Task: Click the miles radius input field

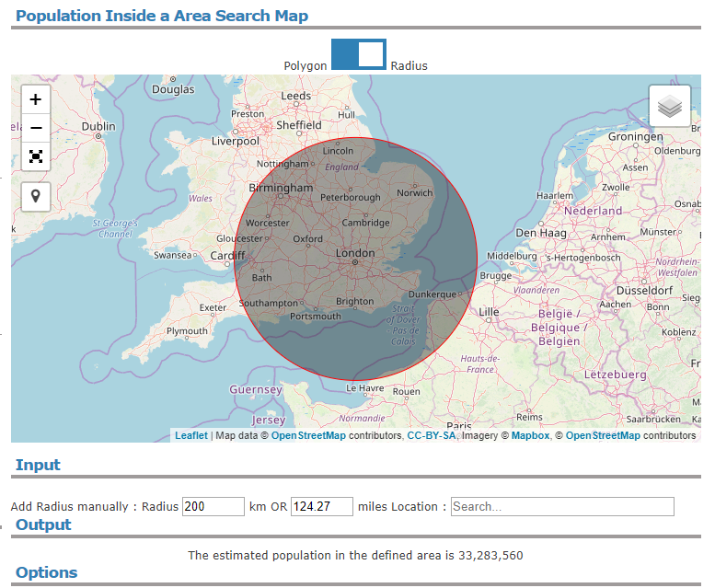Action: click(321, 506)
